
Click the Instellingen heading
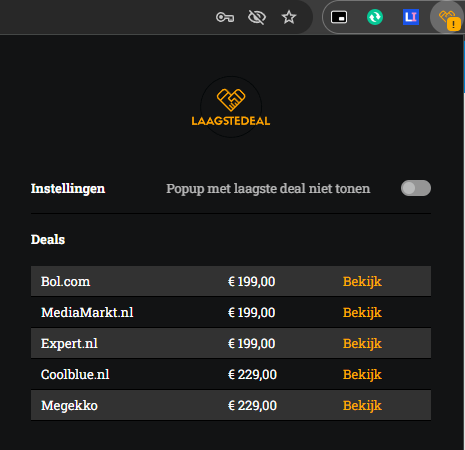pos(68,188)
